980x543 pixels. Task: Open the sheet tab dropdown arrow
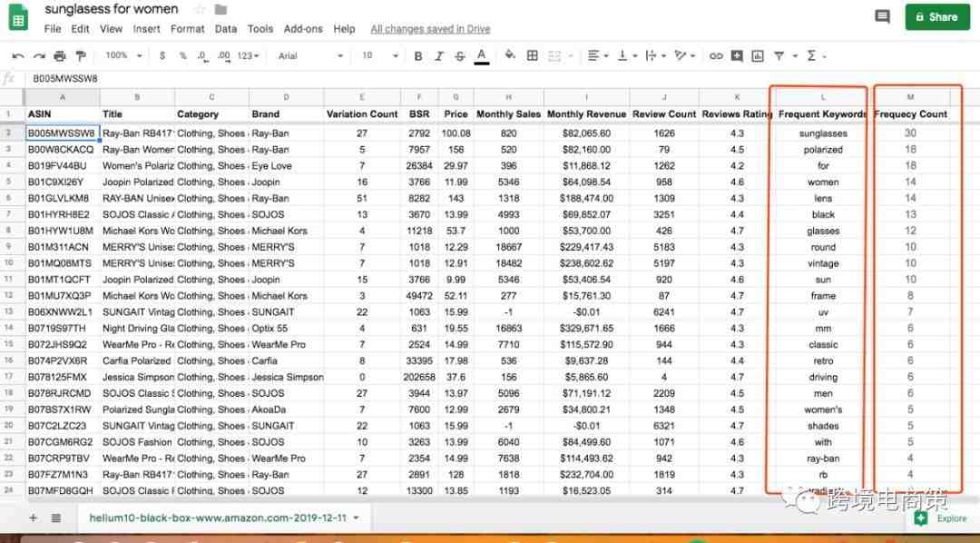click(357, 518)
